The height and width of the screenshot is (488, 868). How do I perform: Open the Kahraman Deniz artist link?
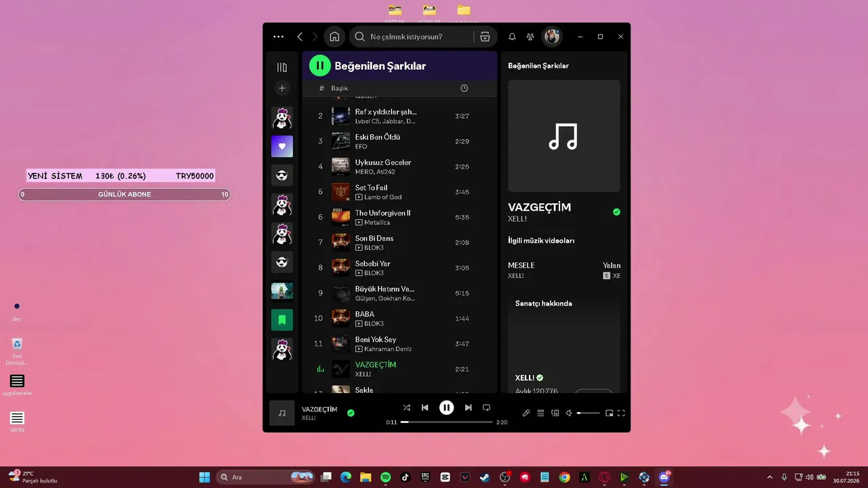pos(388,349)
